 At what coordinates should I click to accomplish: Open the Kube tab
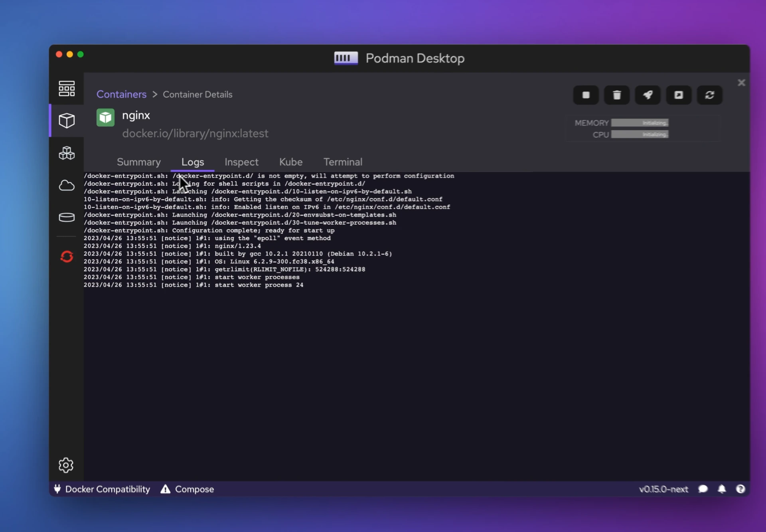[290, 162]
